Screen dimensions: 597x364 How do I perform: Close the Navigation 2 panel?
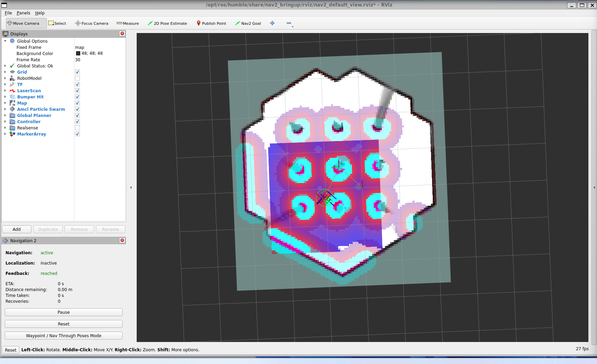pyautogui.click(x=122, y=240)
